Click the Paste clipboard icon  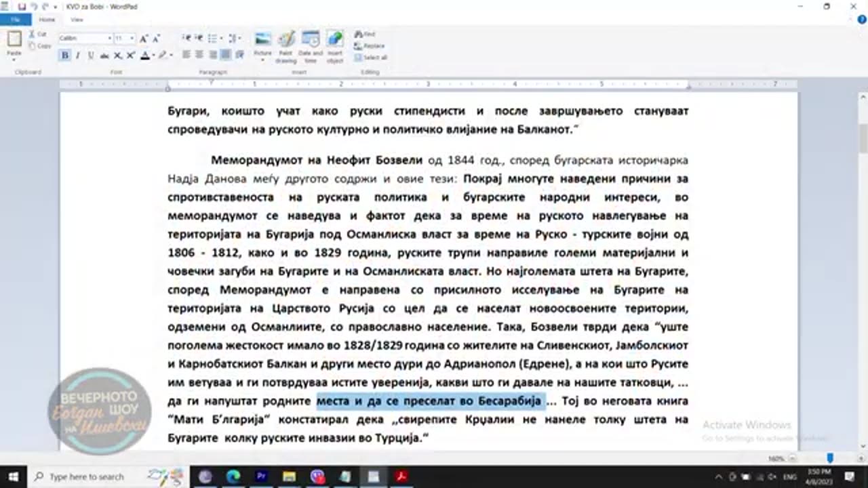(14, 39)
